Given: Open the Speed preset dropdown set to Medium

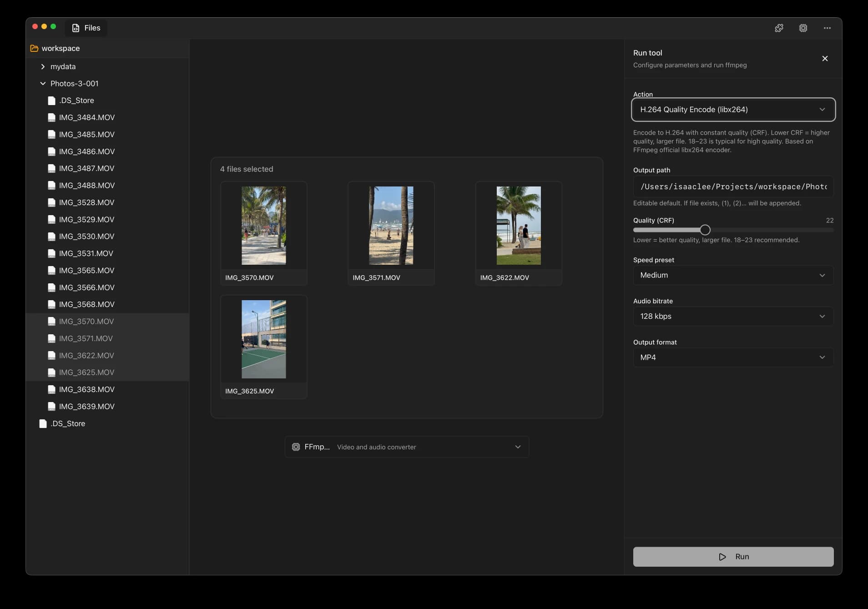Looking at the screenshot, I should (x=733, y=275).
